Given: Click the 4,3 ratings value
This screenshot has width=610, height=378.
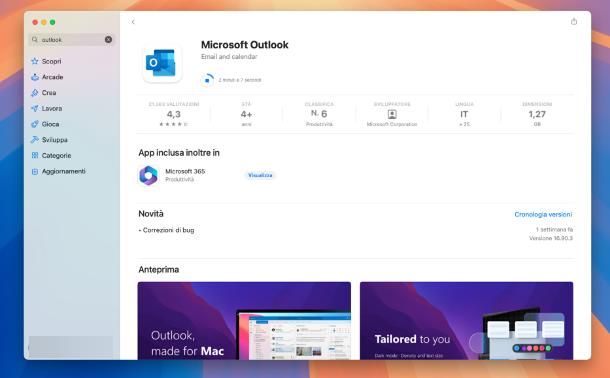Looking at the screenshot, I should 174,114.
